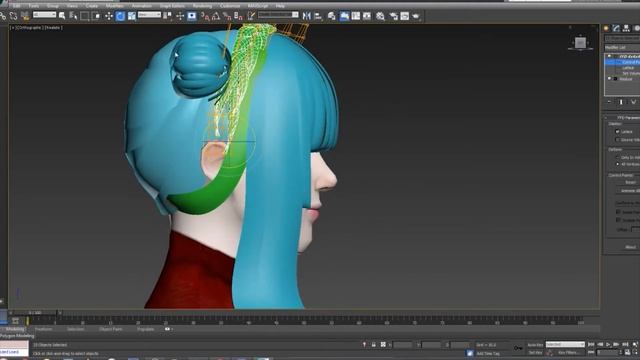Open the Layer Manager icon

(x=331, y=16)
